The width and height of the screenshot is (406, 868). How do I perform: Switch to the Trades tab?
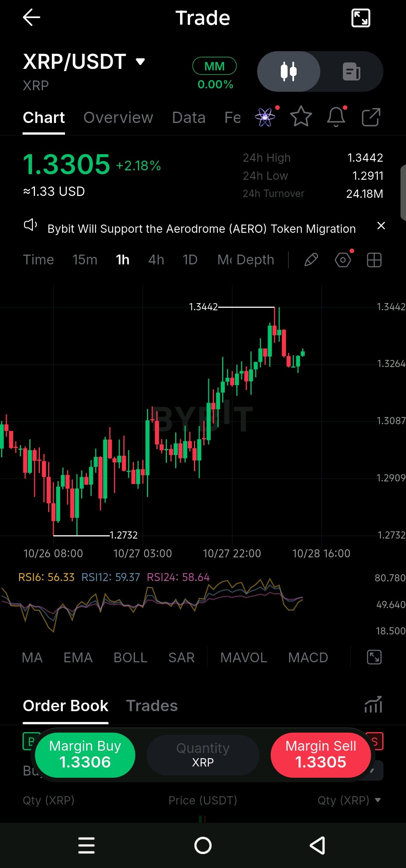[x=152, y=706]
